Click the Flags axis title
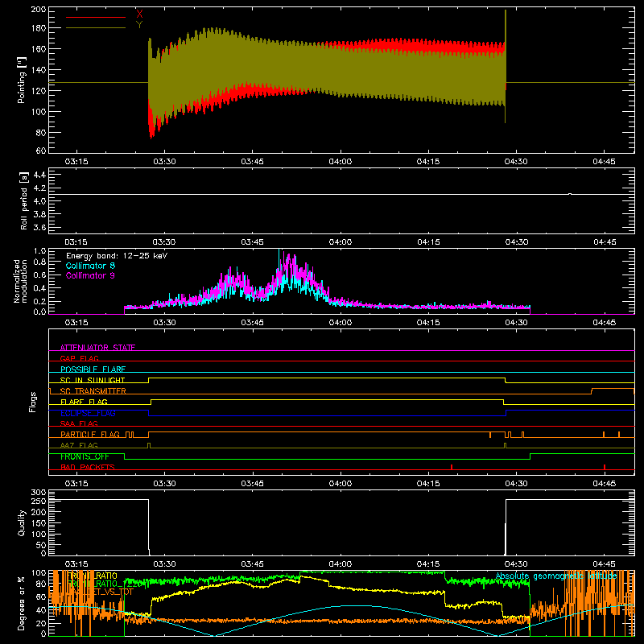The width and height of the screenshot is (644, 644). 32,402
